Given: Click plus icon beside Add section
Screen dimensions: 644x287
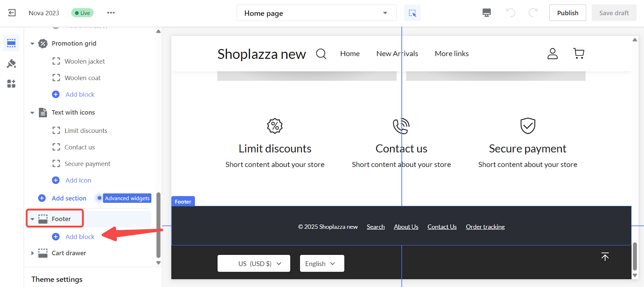Looking at the screenshot, I should coord(42,198).
